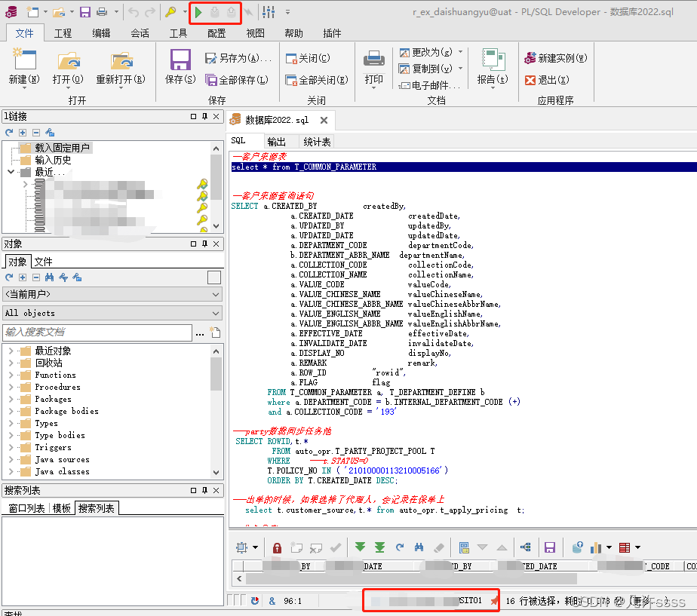Run the script with the Execute icon

[198, 12]
